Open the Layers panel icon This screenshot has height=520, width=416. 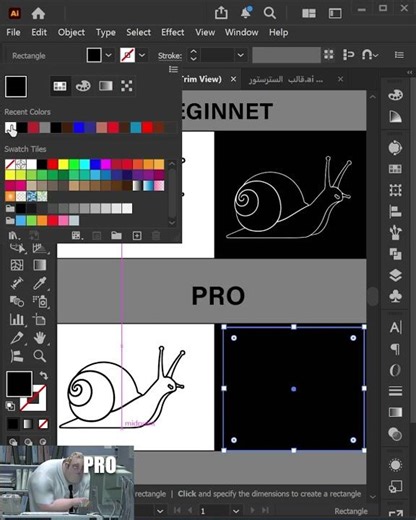[395, 275]
